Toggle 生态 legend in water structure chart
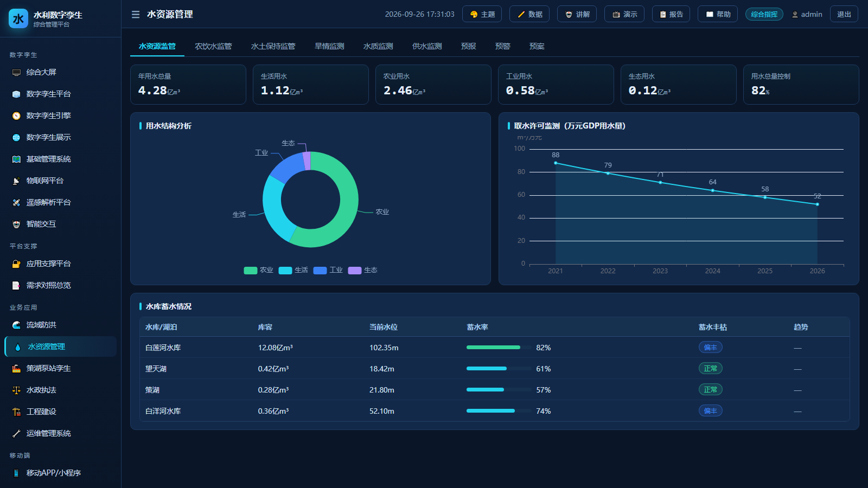Viewport: 868px width, 488px height. point(362,270)
